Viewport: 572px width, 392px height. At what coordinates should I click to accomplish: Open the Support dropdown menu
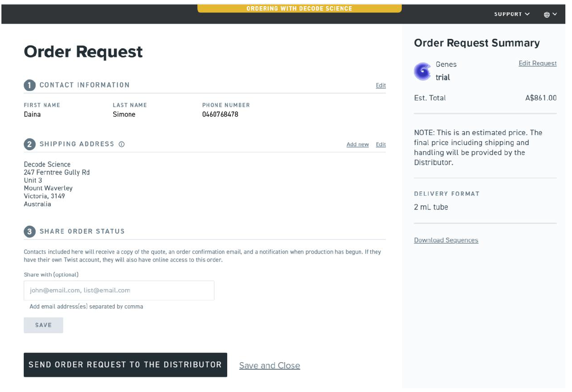click(x=512, y=14)
